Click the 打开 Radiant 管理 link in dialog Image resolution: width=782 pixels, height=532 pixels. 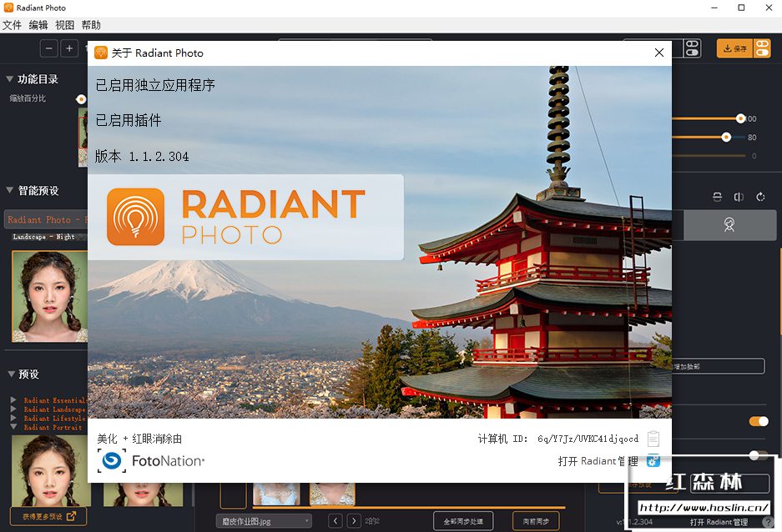[x=598, y=461]
